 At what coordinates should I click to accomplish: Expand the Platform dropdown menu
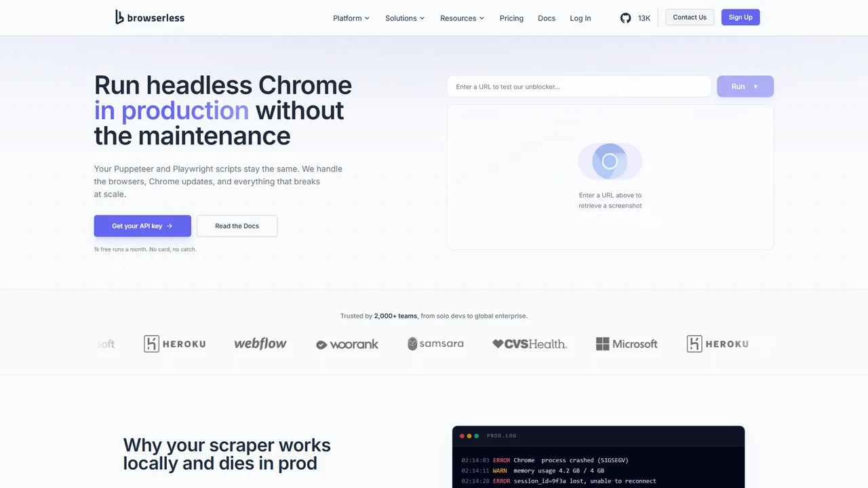(351, 18)
